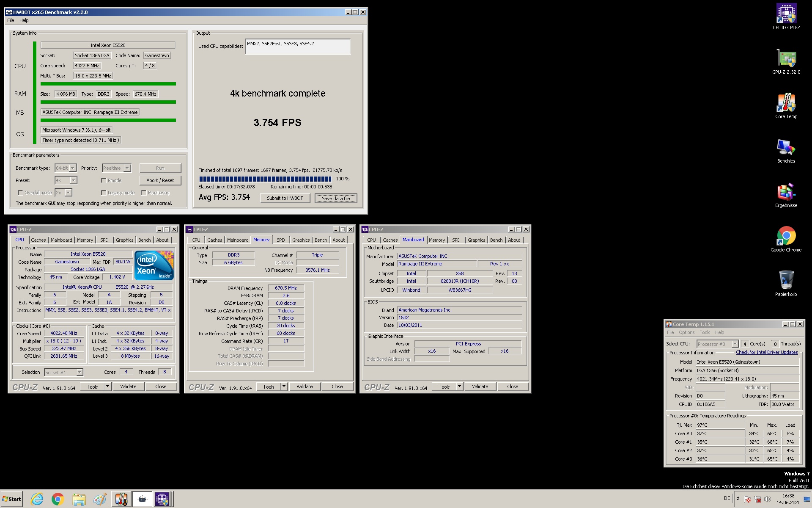Switch to HWBOT x265 taskbar button
This screenshot has width=812, height=508.
[142, 499]
